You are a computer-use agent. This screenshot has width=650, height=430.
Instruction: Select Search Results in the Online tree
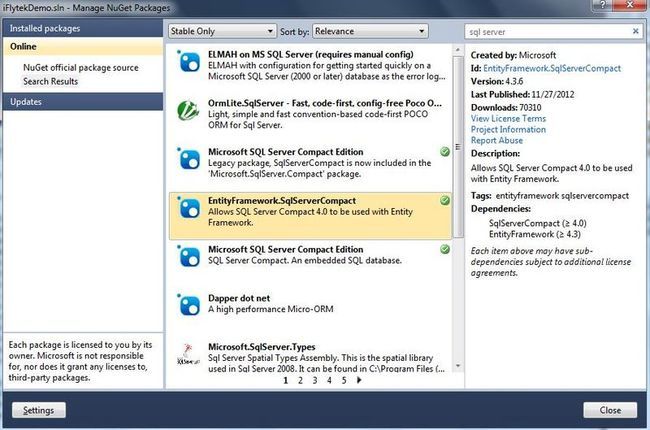[51, 81]
